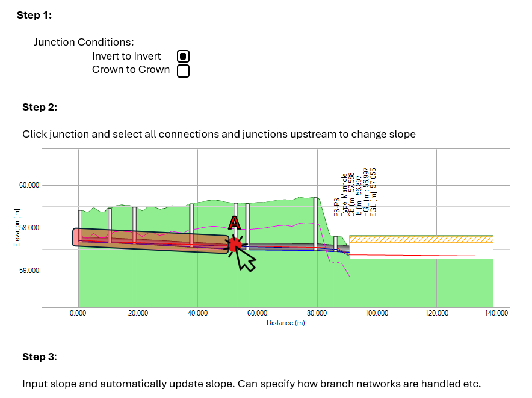Select the short PS-PS manhole on the slope
532x398 pixels.
click(335, 242)
